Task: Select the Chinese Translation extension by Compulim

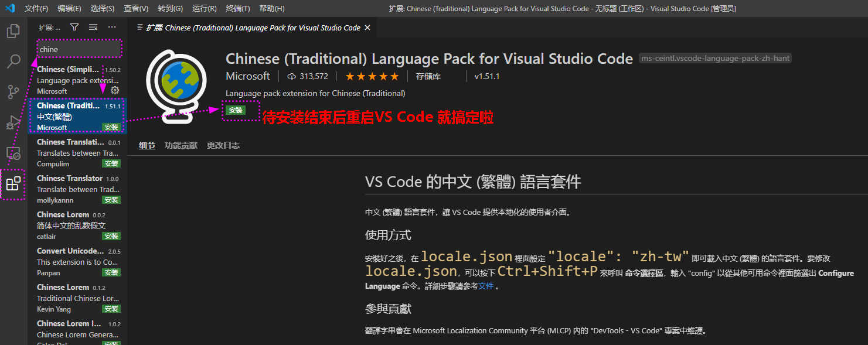Action: [x=77, y=152]
